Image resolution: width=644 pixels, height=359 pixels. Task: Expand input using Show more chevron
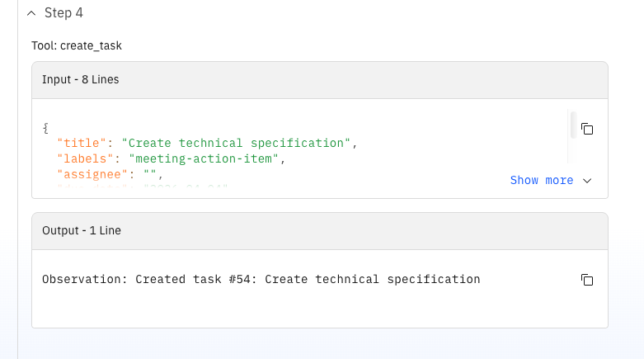(587, 181)
